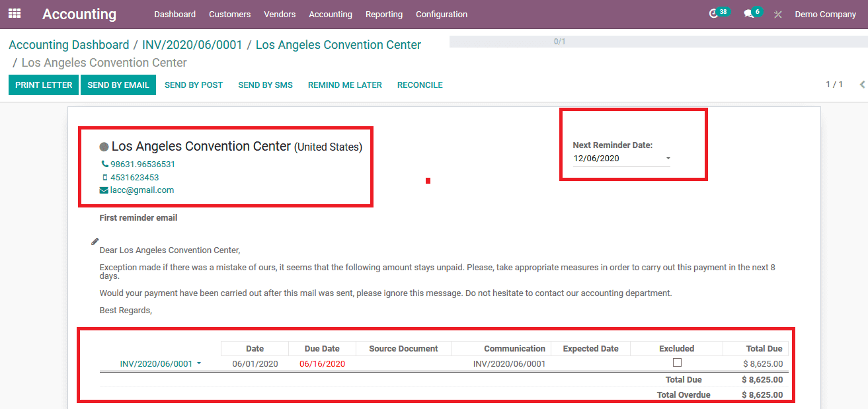Click the debug tools wrench icon
This screenshot has width=868, height=409.
[x=778, y=15]
